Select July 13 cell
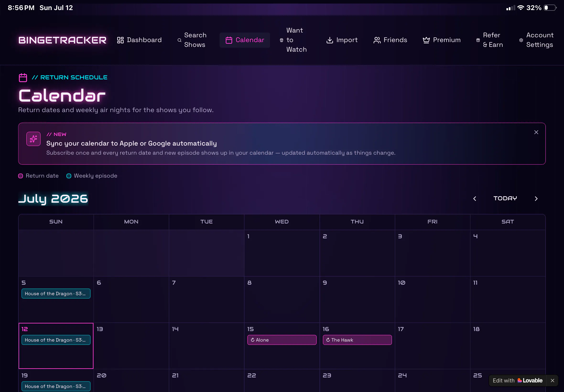This screenshot has height=392, width=564. point(131,346)
